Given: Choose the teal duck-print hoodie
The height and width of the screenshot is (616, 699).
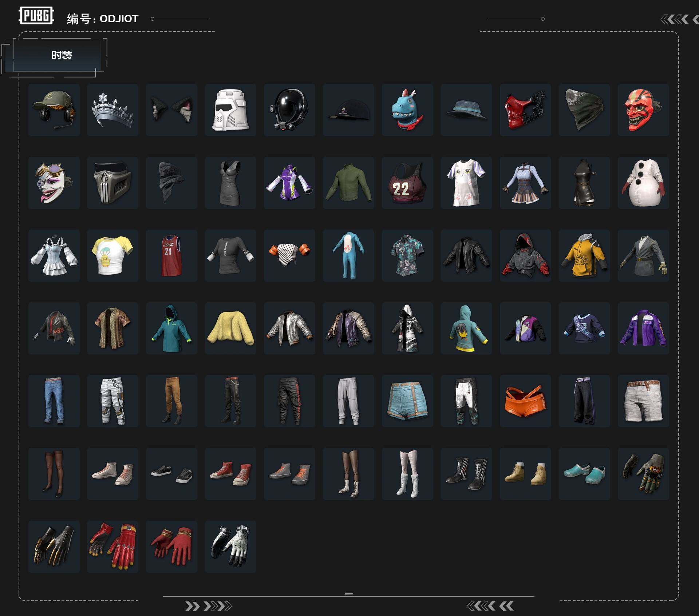Looking at the screenshot, I should tap(466, 329).
